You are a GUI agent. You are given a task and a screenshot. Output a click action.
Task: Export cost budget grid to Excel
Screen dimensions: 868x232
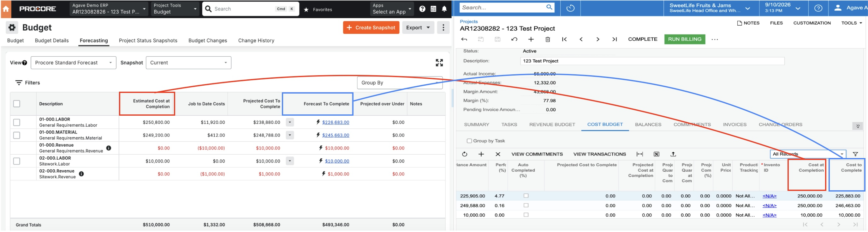pos(656,155)
